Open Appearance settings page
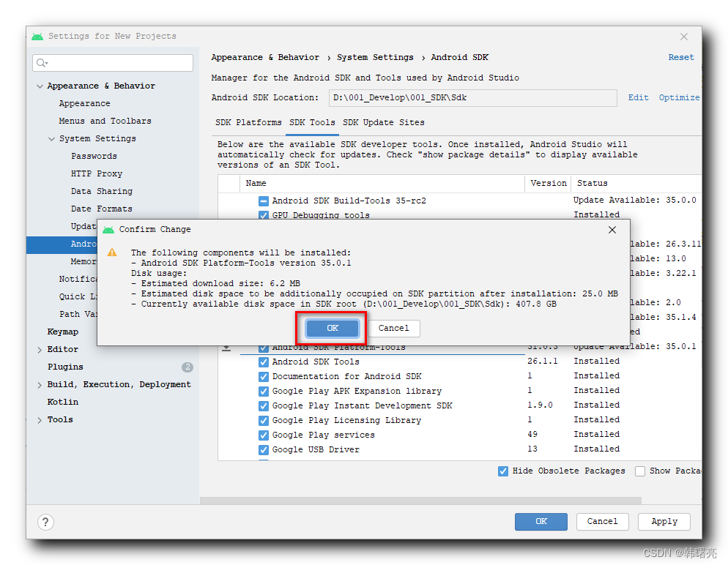This screenshot has height=565, width=728. click(84, 103)
